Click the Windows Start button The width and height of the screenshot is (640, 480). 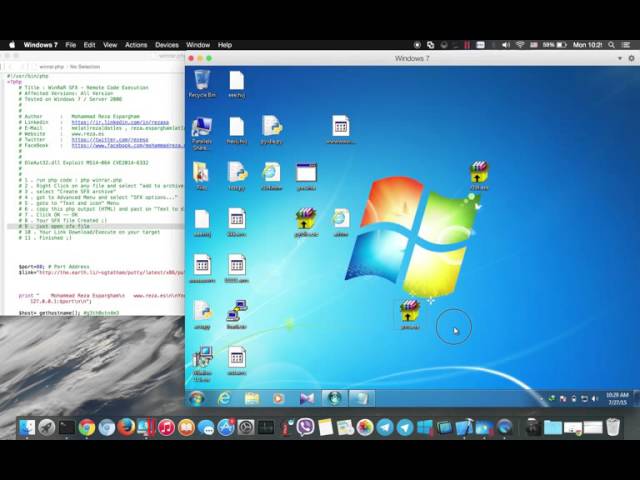coord(197,398)
